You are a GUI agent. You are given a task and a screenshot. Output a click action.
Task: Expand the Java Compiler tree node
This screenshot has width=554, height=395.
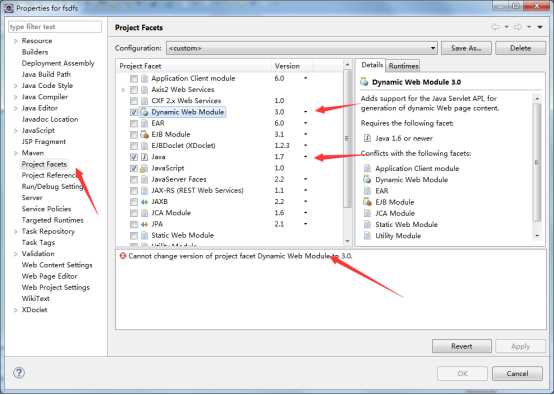16,97
